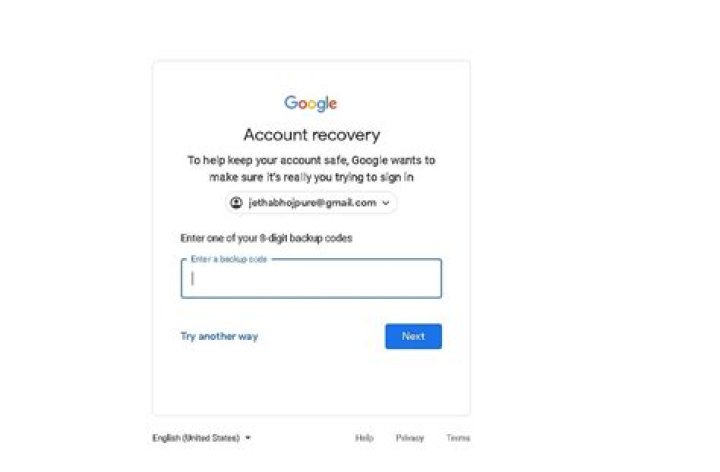Click the blue Next button
This screenshot has width=720, height=472.
pos(413,336)
